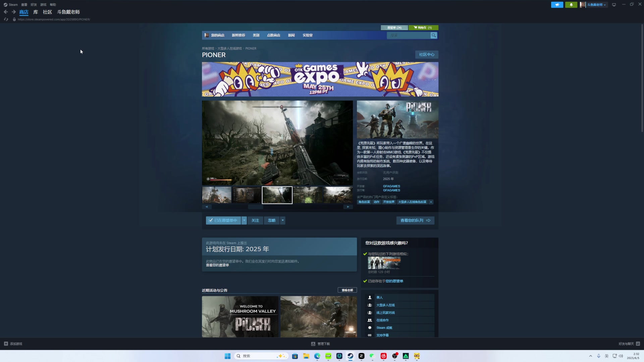Click the 关注 follow button
The image size is (644, 362).
click(255, 220)
